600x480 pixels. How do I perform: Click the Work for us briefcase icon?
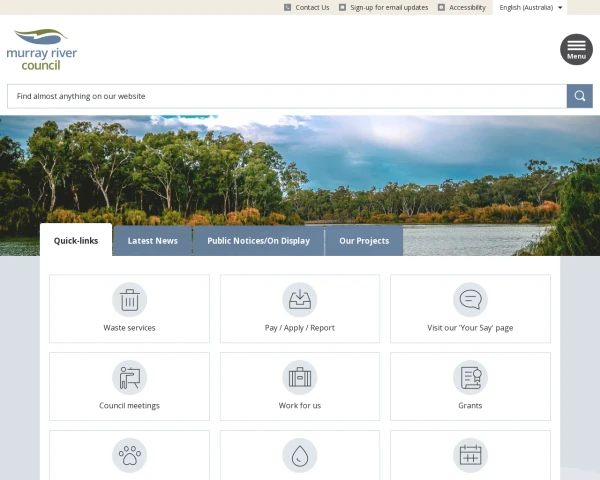[299, 377]
